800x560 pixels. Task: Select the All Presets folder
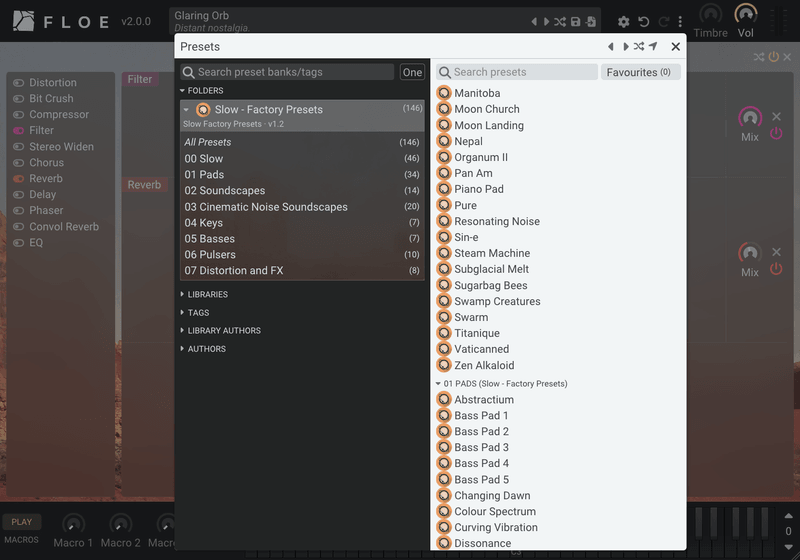point(302,142)
